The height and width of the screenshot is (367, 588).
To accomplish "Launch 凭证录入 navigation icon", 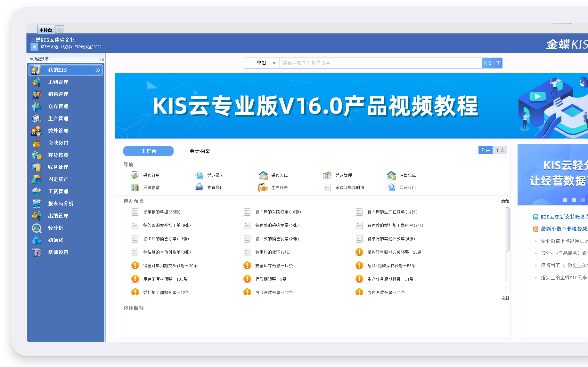I will point(199,175).
